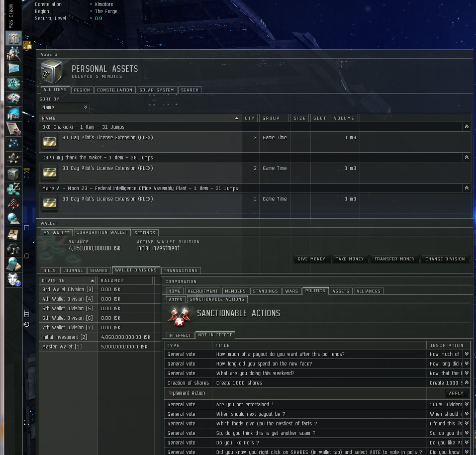Open the Journal tab in Wallet

pos(73,270)
